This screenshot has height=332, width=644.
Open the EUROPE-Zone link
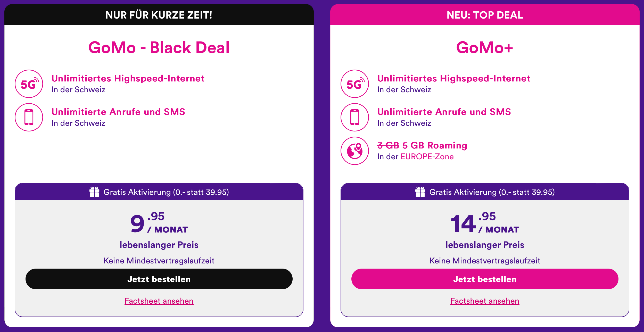[427, 156]
